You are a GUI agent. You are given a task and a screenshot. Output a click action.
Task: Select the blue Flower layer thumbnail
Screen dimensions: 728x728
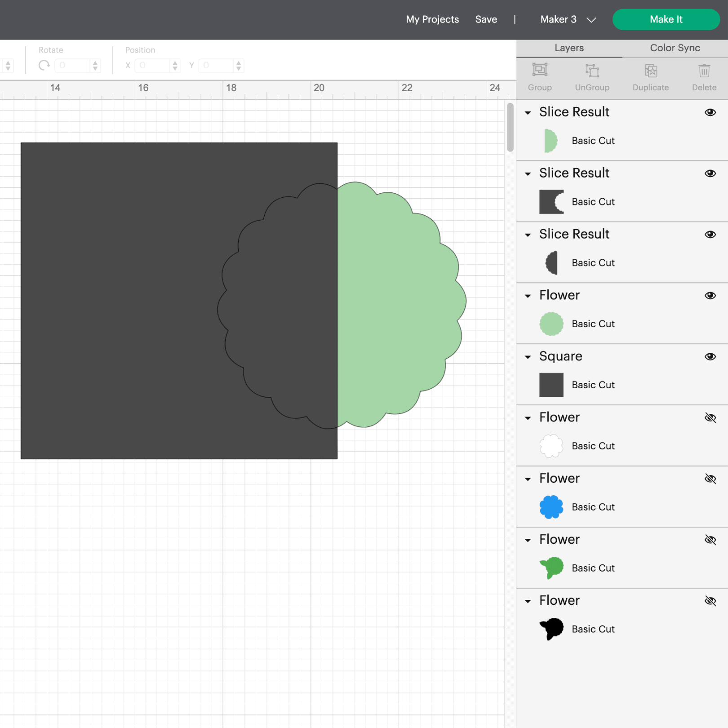pos(551,507)
